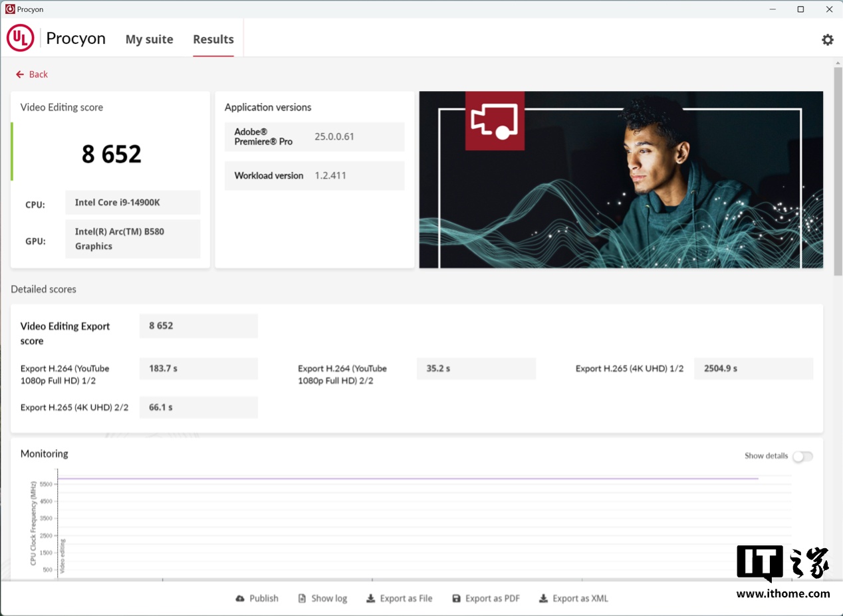Maximize the Procyon window
The height and width of the screenshot is (616, 843).
pyautogui.click(x=800, y=9)
